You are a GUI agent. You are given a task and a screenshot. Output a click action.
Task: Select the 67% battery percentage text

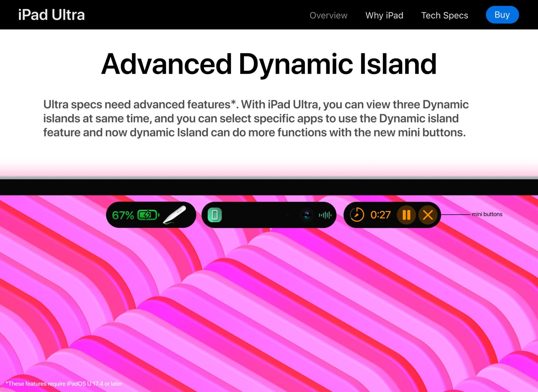[123, 215]
